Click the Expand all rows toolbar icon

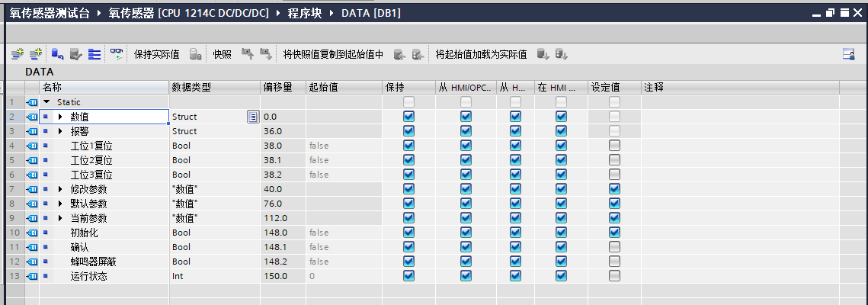94,54
